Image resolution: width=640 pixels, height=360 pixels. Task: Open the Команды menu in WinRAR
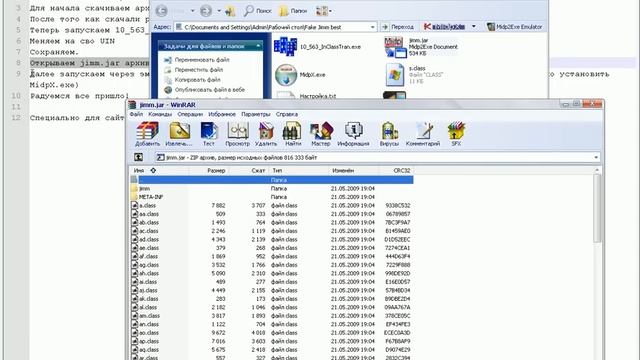coord(160,114)
